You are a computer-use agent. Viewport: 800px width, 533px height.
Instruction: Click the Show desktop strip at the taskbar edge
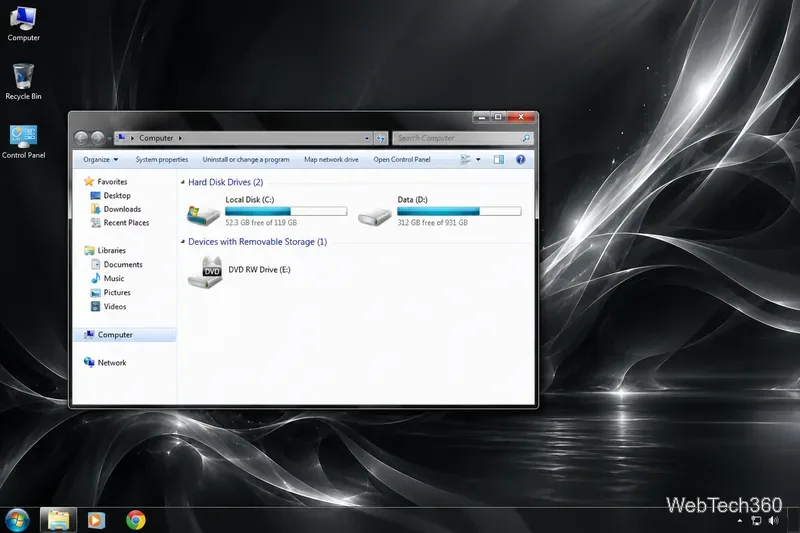[x=794, y=520]
